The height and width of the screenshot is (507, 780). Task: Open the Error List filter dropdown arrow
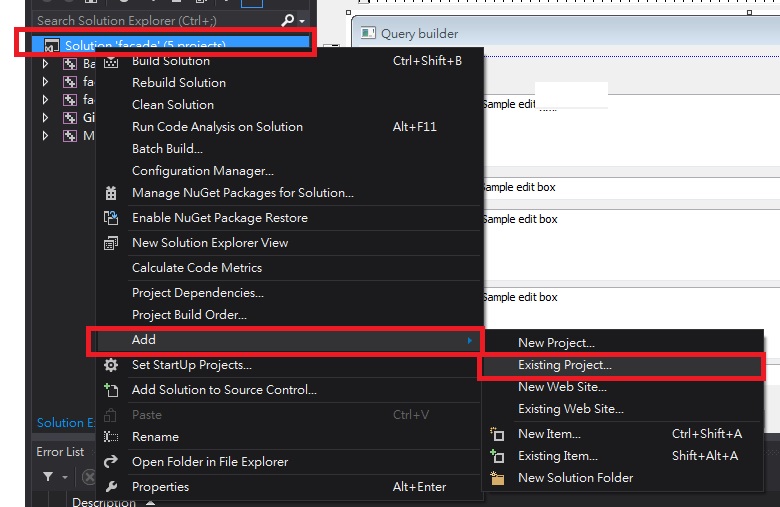pyautogui.click(x=65, y=477)
